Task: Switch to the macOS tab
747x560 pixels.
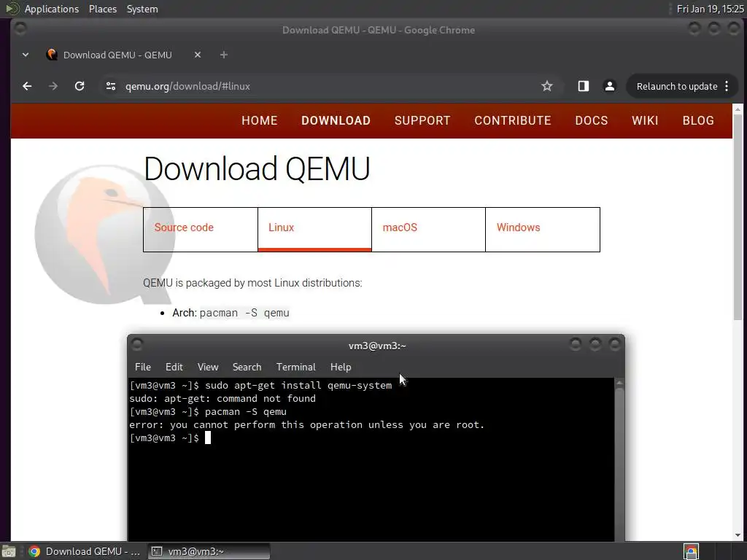Action: (428, 230)
